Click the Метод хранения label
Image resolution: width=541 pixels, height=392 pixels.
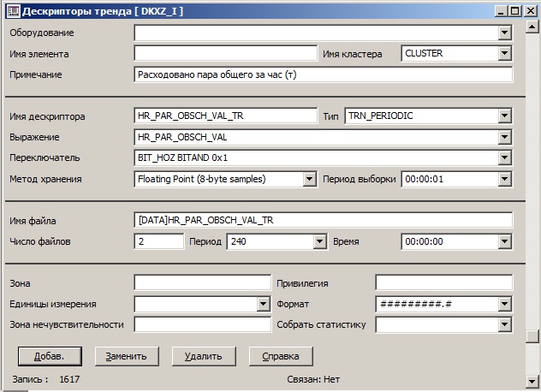[x=45, y=179]
